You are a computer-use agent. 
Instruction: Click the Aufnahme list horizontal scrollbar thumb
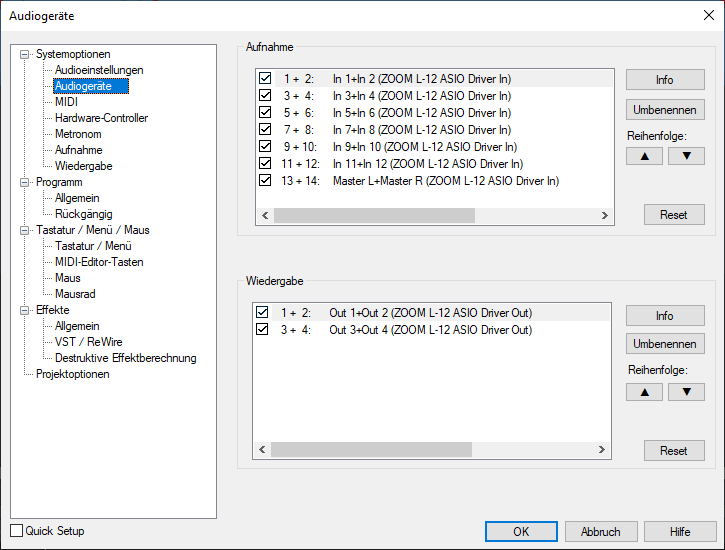[x=375, y=215]
